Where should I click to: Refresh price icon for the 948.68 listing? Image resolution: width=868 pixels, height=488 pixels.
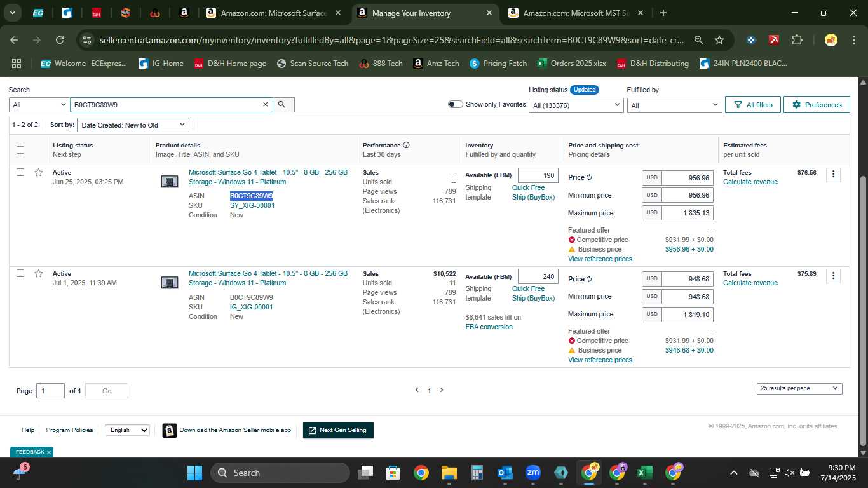pos(589,279)
